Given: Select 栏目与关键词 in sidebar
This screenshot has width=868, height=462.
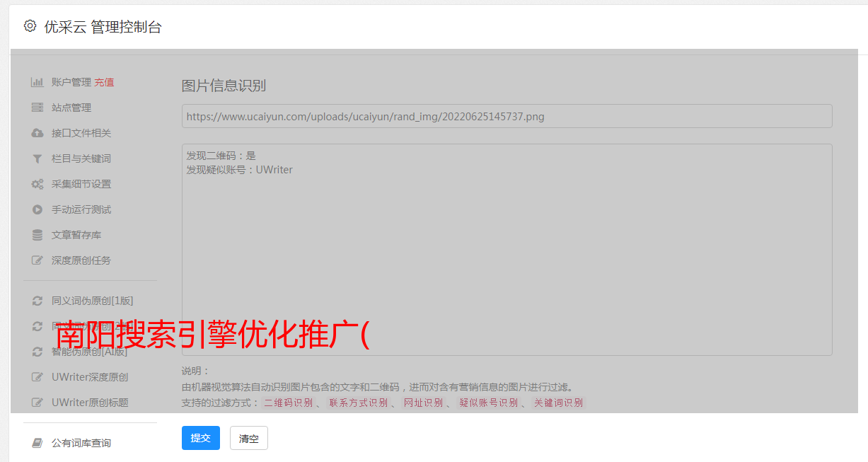Looking at the screenshot, I should [81, 158].
